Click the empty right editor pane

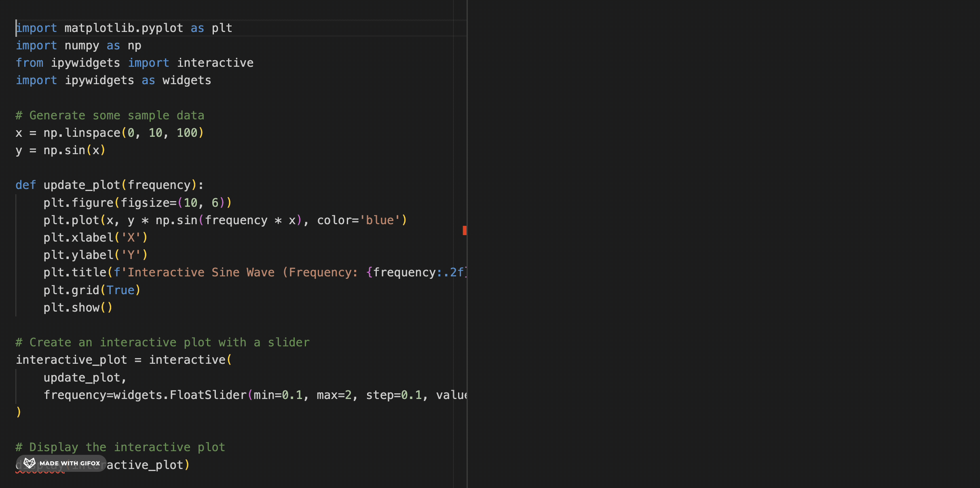[723, 243]
